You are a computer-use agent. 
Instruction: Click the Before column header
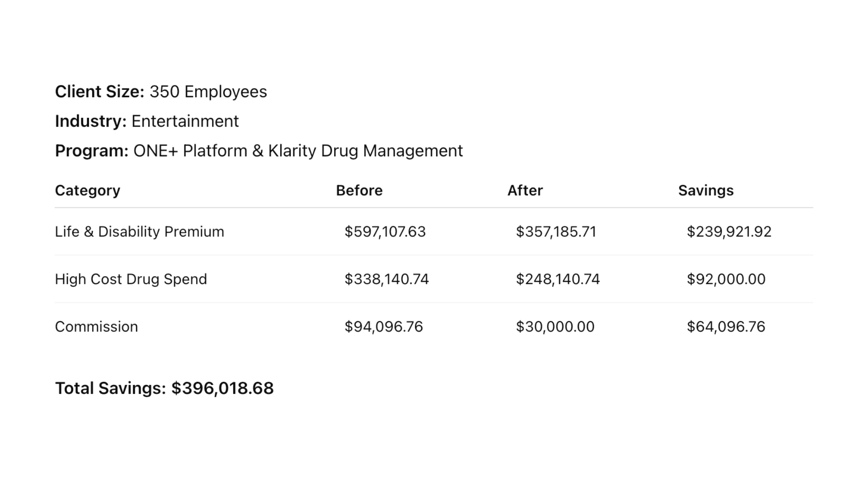pyautogui.click(x=359, y=191)
